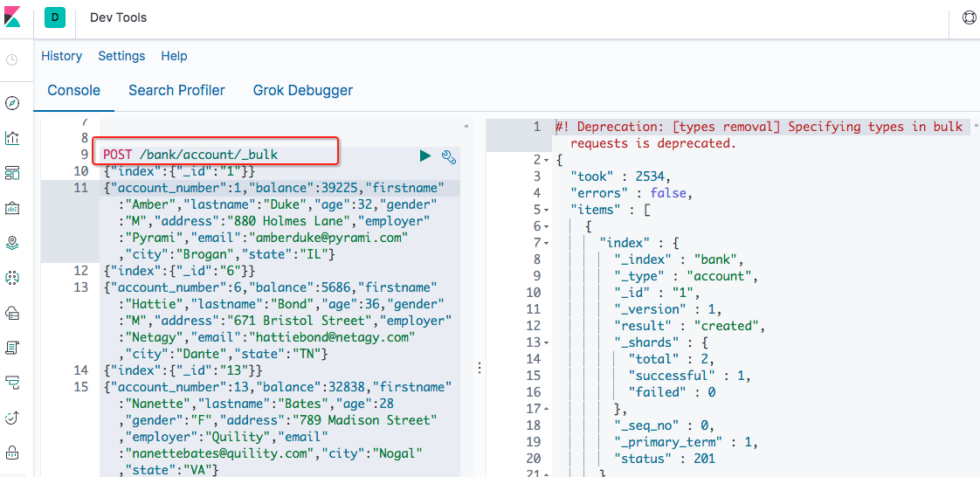Open the help lifebuoy icon at top right

(x=969, y=18)
